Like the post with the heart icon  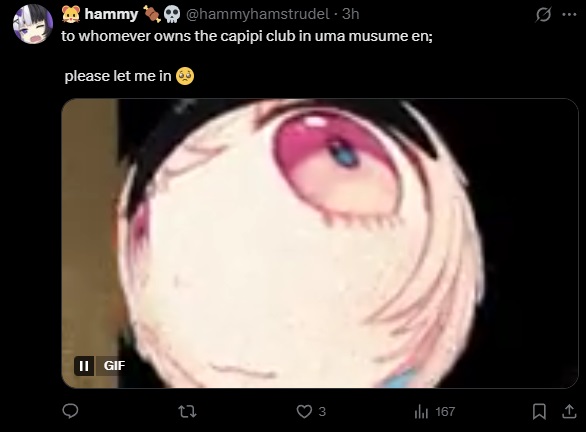click(304, 411)
